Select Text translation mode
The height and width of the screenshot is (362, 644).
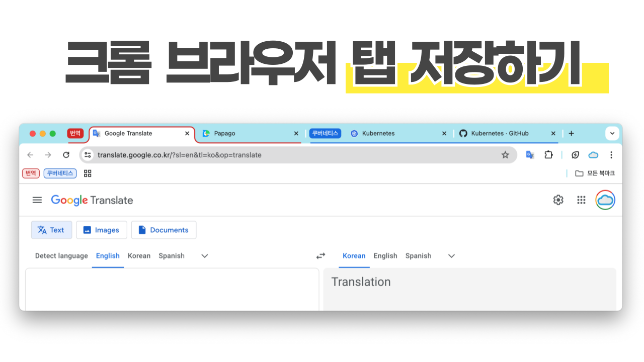[51, 230]
